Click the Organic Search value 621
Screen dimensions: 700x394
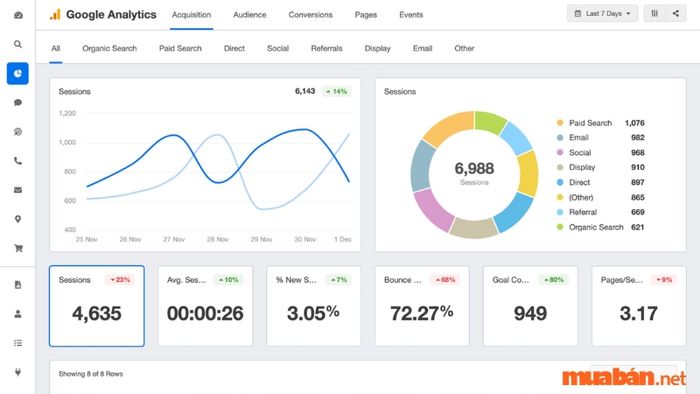[x=638, y=227]
